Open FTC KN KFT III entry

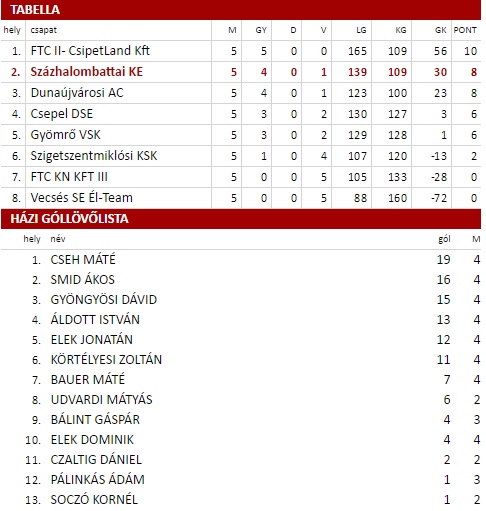[x=69, y=177]
